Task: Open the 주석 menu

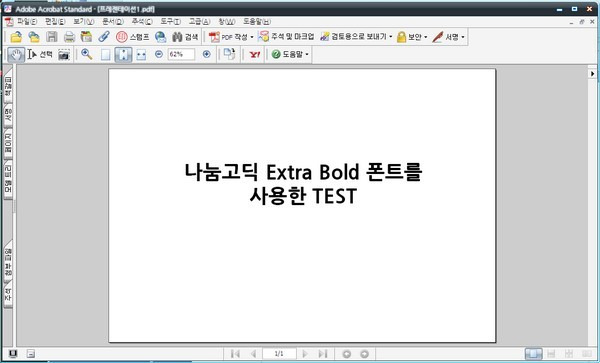Action: (x=142, y=21)
